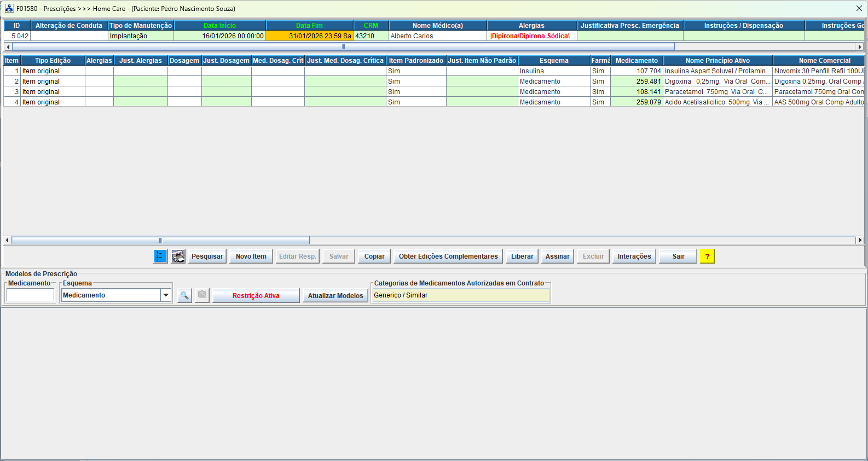
Task: Open the Esquema dropdown
Action: pos(165,295)
